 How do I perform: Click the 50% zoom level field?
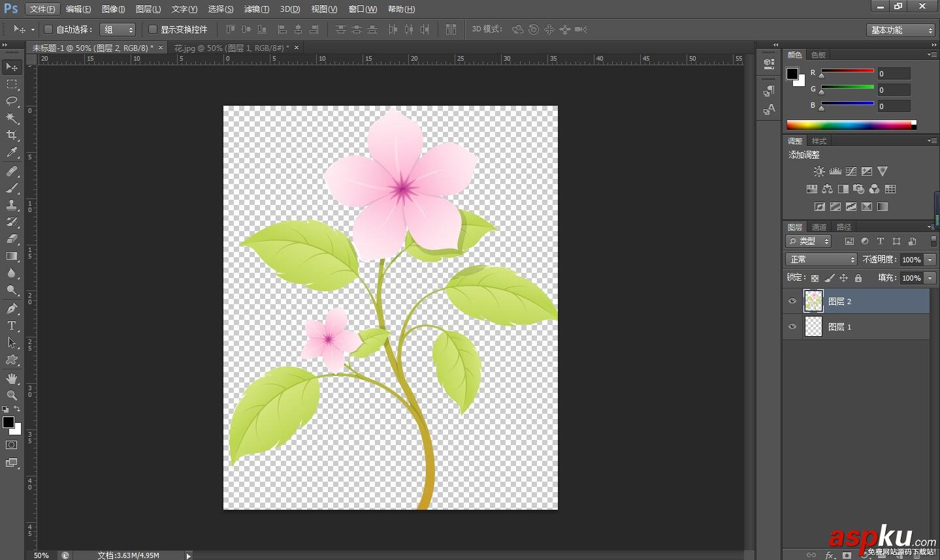(x=41, y=555)
